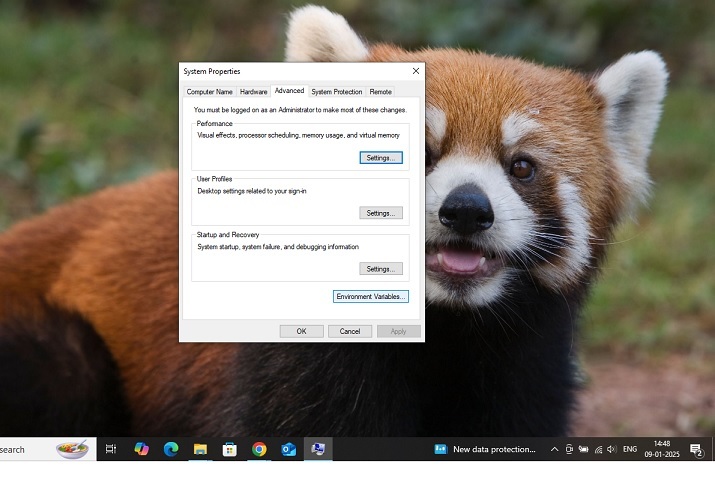Confirm with the OK button
This screenshot has width=715, height=478.
(301, 331)
